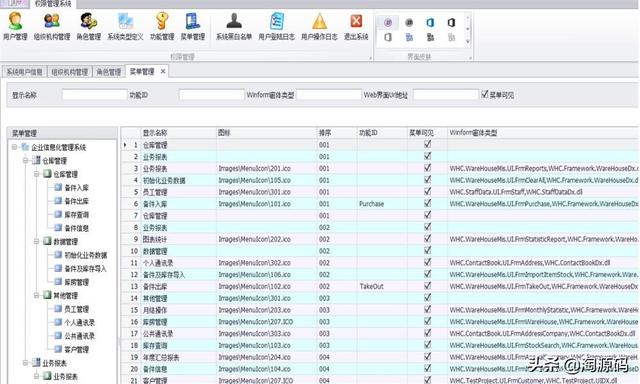Select the purple round skin in 界面皮肤

pyautogui.click(x=388, y=22)
